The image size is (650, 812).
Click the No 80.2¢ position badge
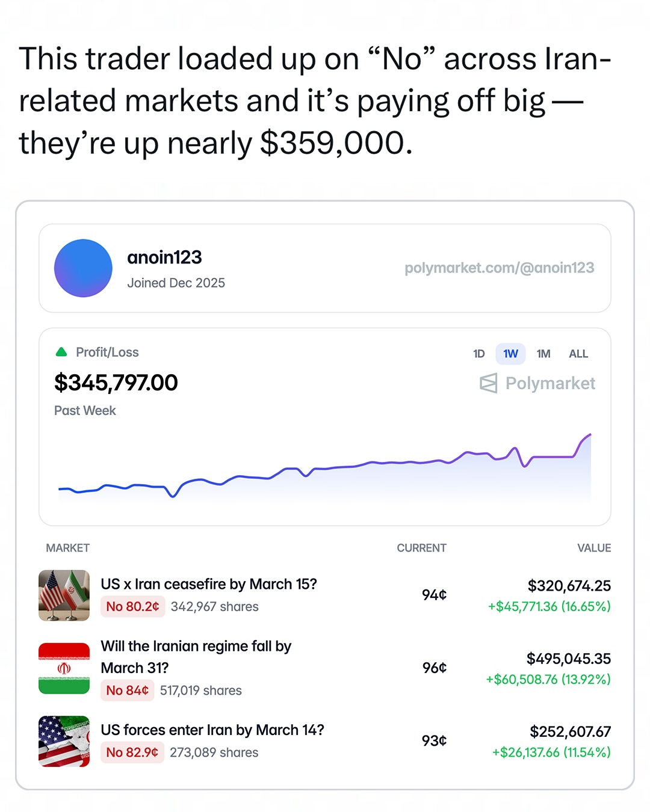coord(132,606)
